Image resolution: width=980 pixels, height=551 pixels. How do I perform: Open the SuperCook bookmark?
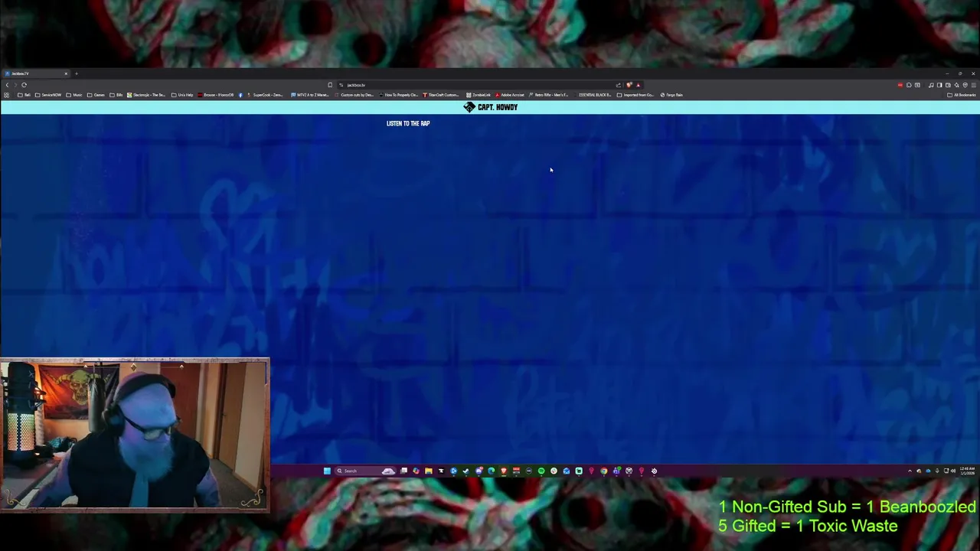(x=265, y=95)
